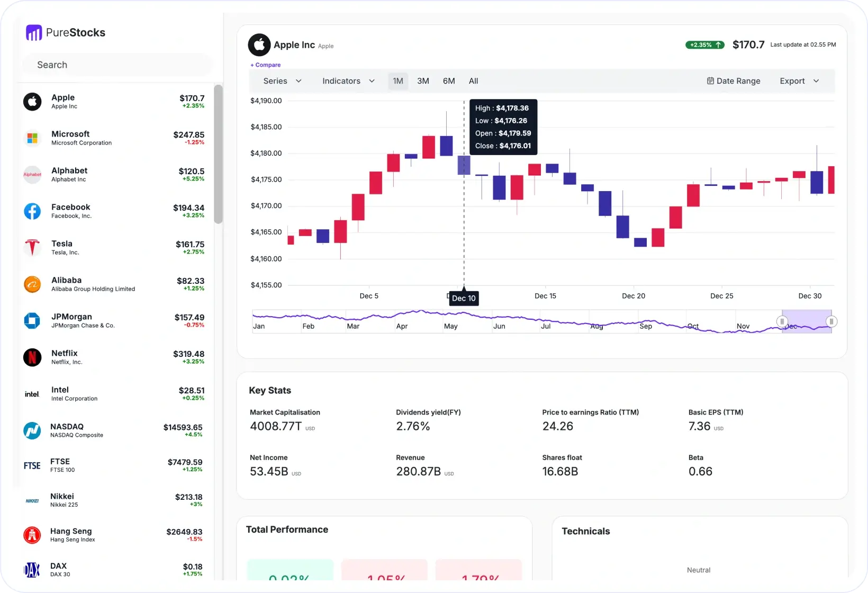The height and width of the screenshot is (593, 868).
Task: Select the Apple logo in the stock list
Action: [x=32, y=101]
